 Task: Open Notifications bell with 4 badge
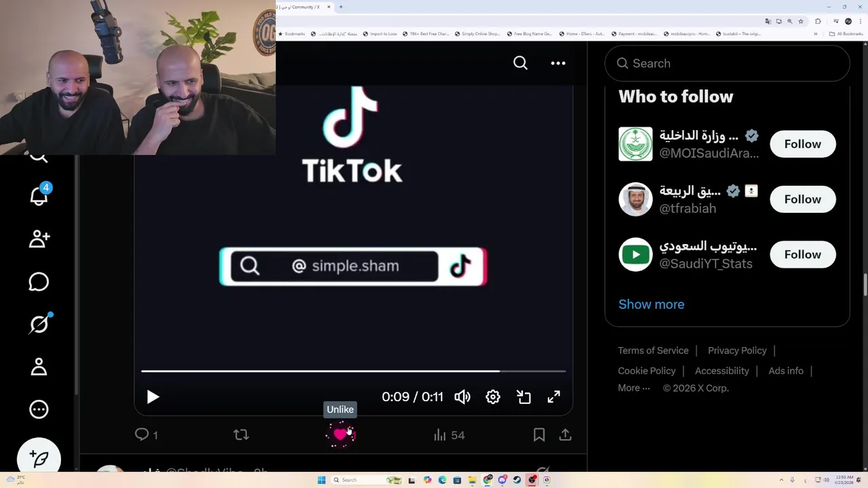[x=39, y=196]
